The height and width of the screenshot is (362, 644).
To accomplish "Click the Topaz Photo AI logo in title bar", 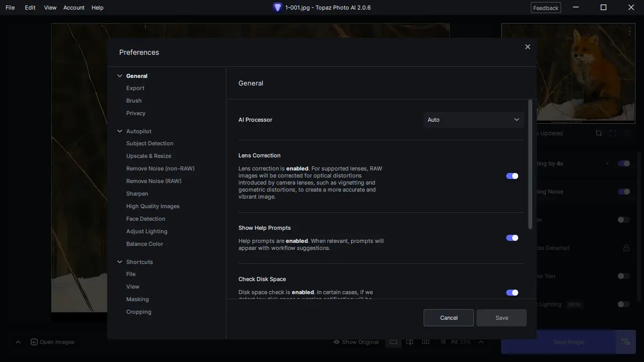I will point(277,8).
